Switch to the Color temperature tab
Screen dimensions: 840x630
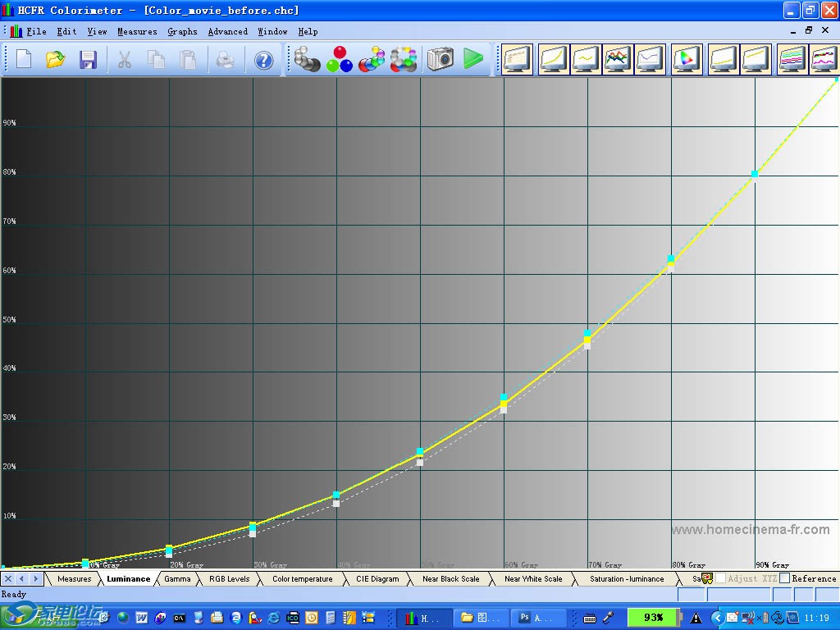[x=302, y=578]
